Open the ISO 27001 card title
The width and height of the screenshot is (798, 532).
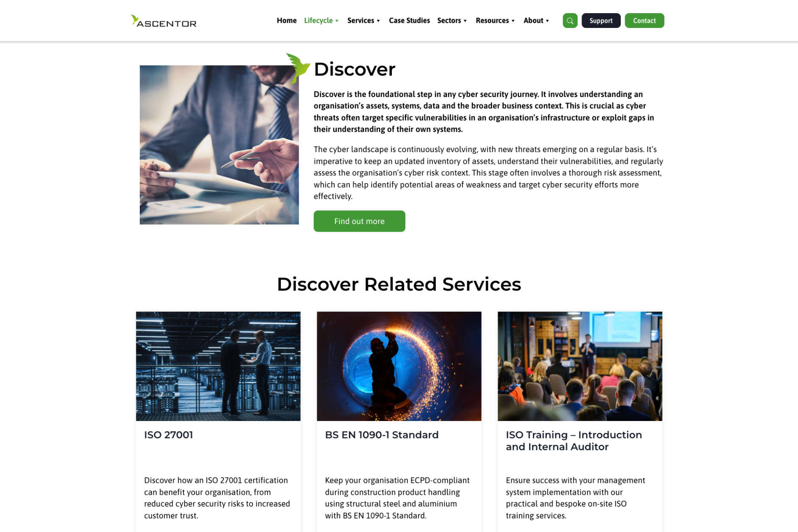[169, 435]
